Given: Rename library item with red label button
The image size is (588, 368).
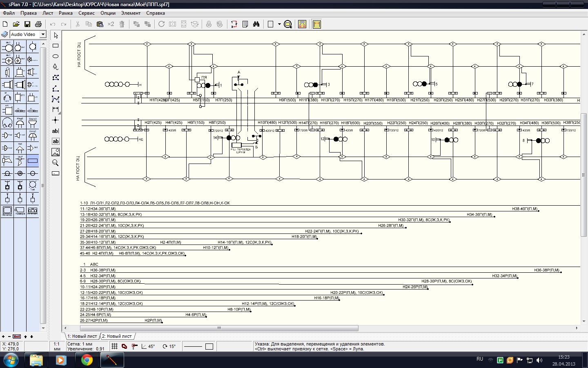Looking at the screenshot, I should click(x=17, y=337).
